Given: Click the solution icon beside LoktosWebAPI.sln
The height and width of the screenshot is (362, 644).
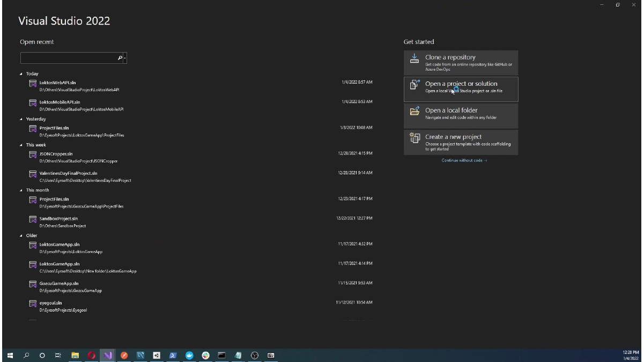Looking at the screenshot, I should point(33,83).
